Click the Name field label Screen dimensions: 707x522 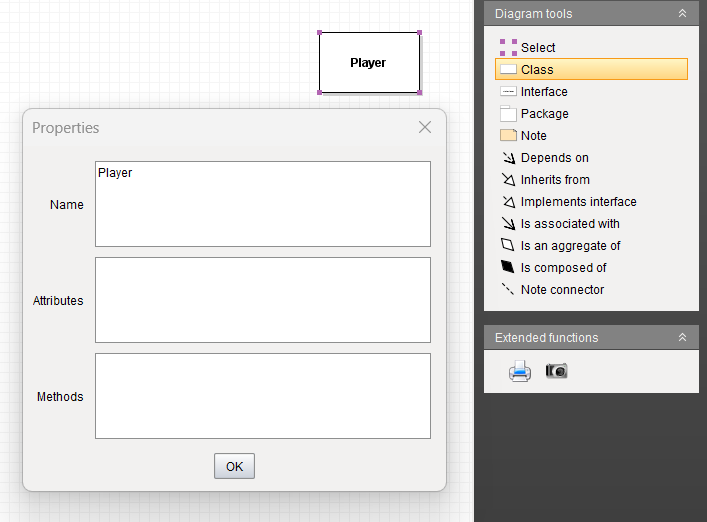[67, 205]
